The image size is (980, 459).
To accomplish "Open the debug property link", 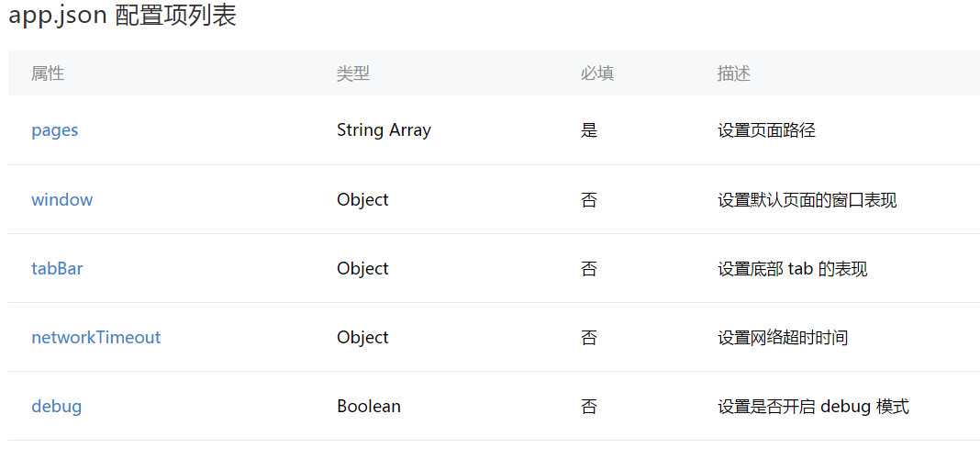I will (x=56, y=407).
